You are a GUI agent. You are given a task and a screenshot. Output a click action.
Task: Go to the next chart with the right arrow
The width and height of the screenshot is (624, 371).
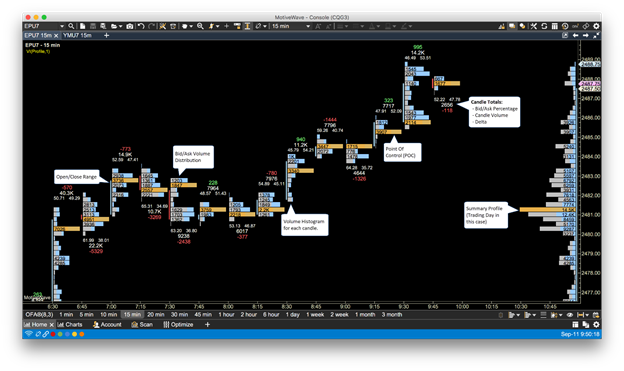(x=586, y=35)
